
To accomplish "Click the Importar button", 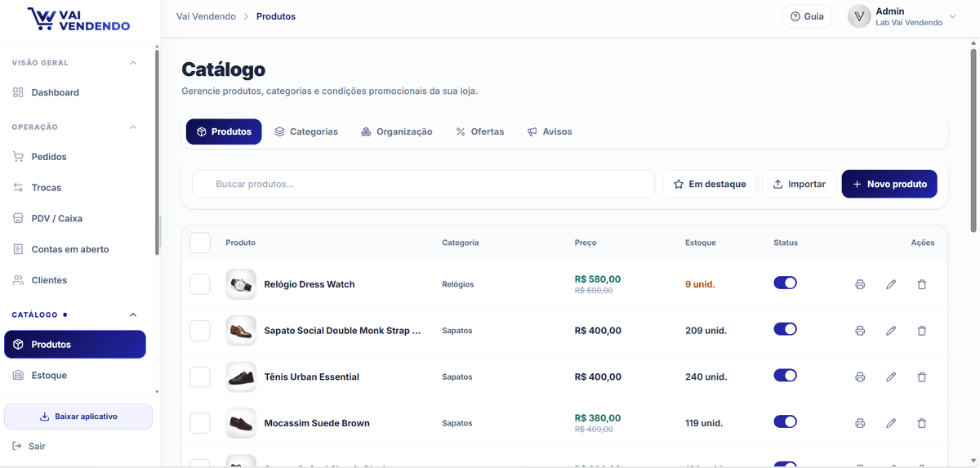I will (799, 184).
